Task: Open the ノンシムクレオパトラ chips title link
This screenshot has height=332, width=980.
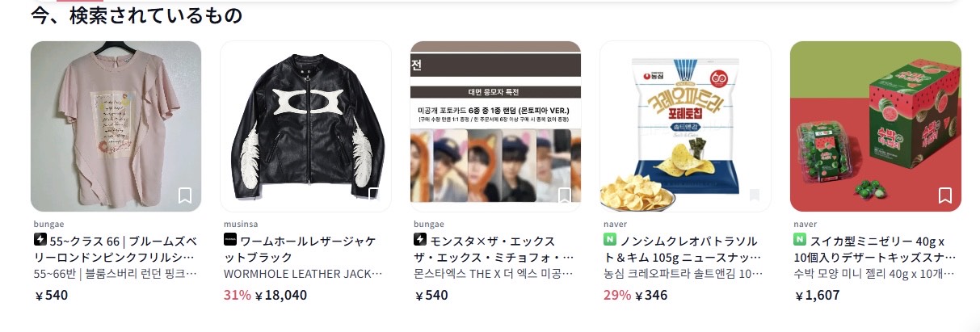Action: [x=684, y=248]
